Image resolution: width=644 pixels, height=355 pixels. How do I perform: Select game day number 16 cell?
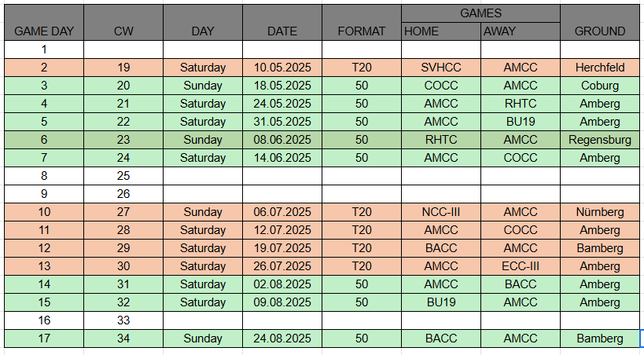tap(44, 320)
